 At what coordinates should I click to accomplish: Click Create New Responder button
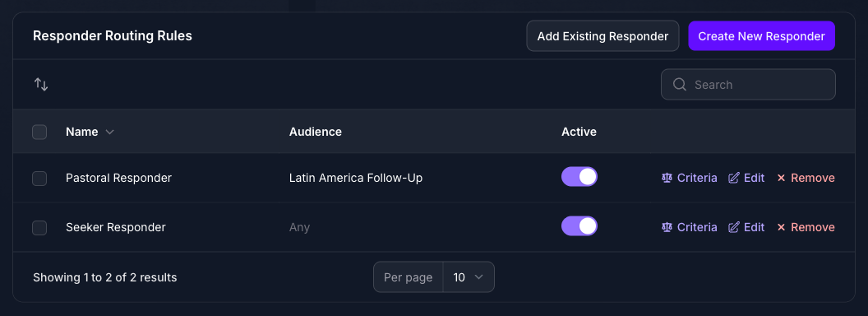761,36
